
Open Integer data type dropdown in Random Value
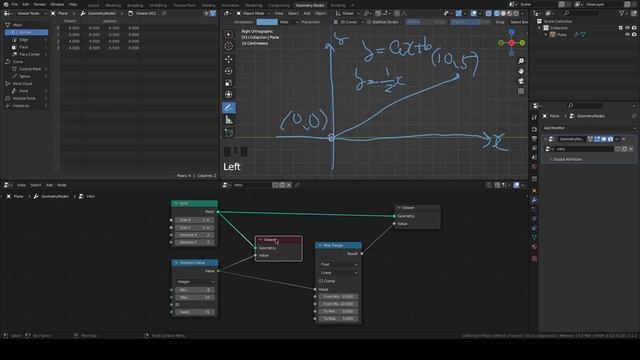tap(195, 282)
